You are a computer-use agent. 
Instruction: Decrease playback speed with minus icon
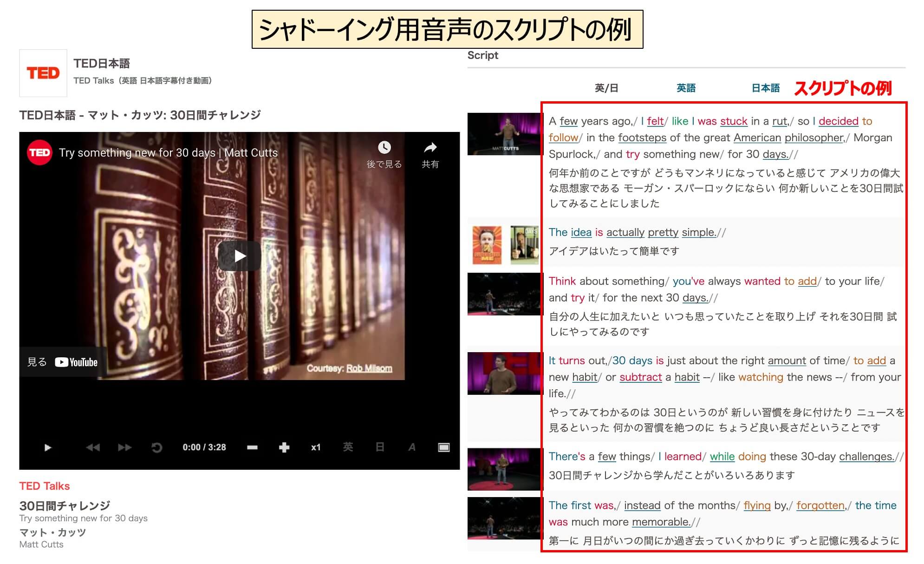click(252, 447)
